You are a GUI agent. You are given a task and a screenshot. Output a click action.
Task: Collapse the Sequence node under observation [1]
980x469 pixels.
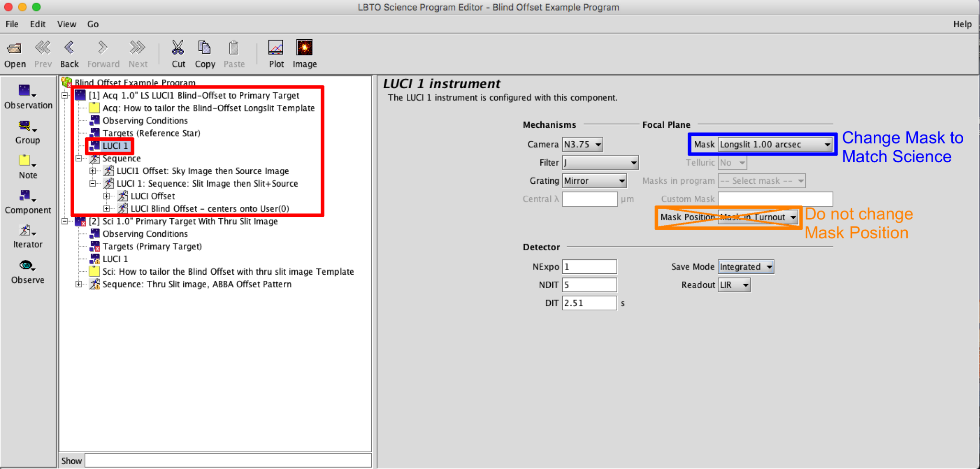(x=79, y=158)
